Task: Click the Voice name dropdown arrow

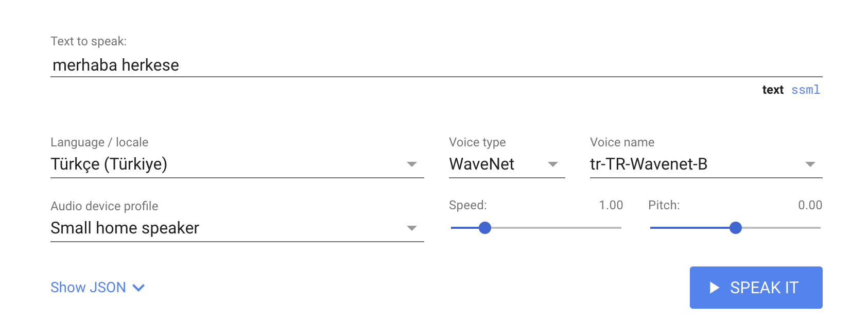Action: coord(810,164)
